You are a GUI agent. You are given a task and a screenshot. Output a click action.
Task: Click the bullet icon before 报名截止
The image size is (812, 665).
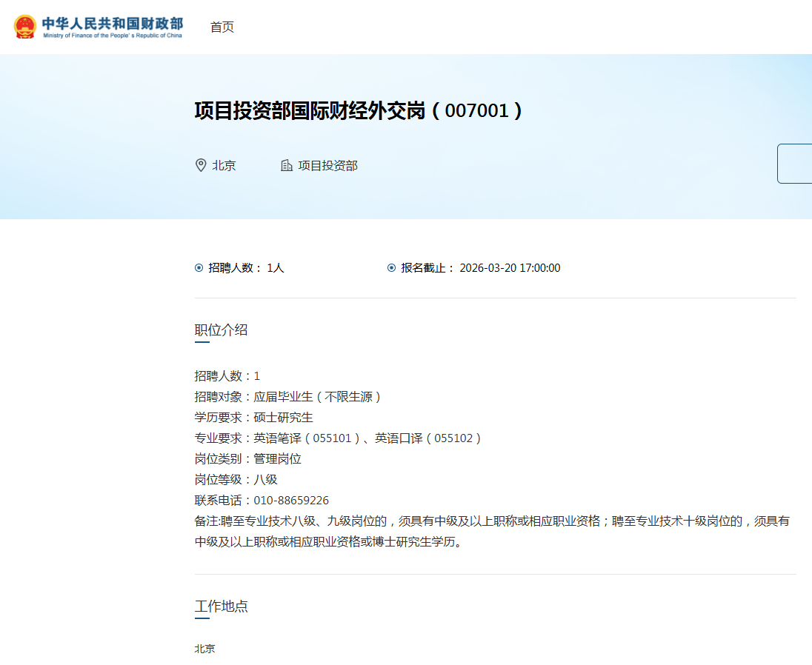[x=391, y=267]
